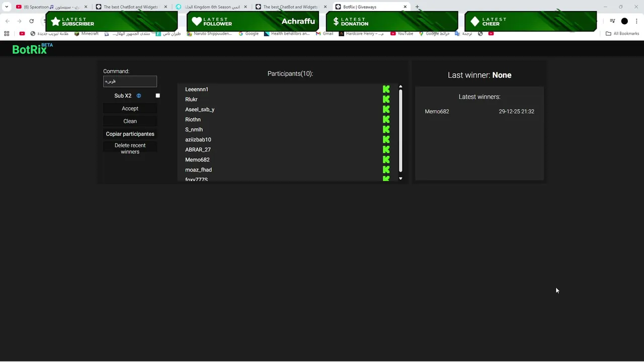Close the Spacetoon tab
Viewport: 644px width, 362px height.
(x=86, y=7)
